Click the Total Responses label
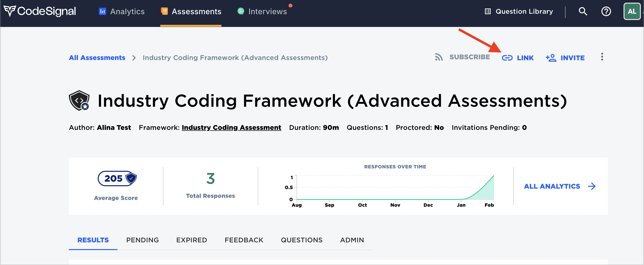 210,196
